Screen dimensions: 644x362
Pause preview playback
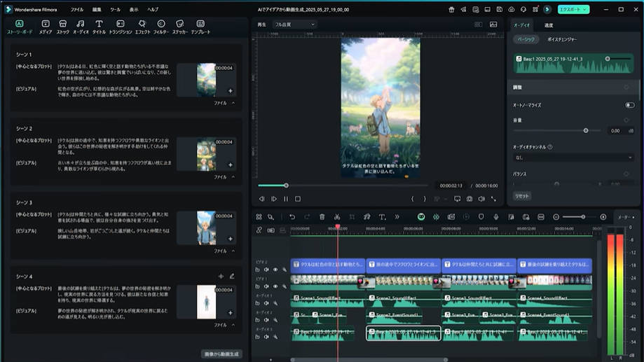(286, 199)
